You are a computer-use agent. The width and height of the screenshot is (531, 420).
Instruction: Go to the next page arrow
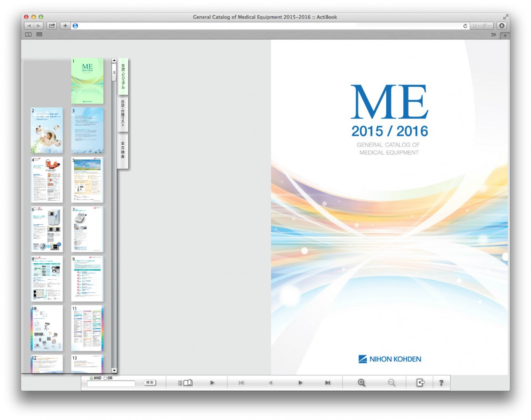click(x=300, y=383)
